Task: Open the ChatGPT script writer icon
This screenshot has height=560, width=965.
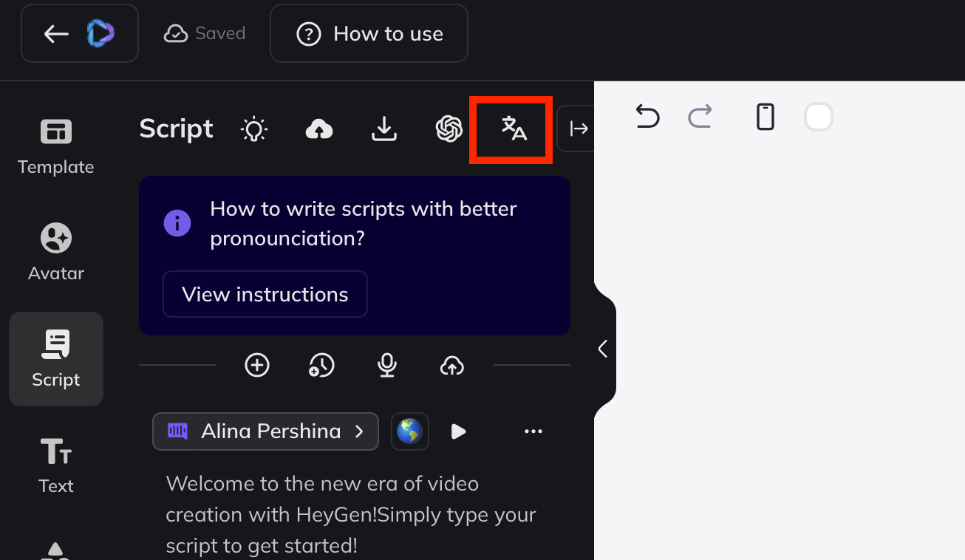Action: coord(449,129)
